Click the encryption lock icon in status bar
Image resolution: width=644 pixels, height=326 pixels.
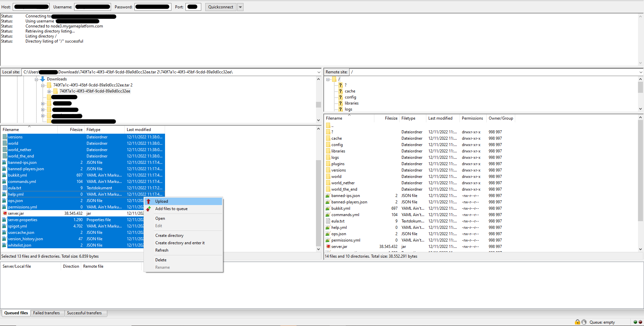tap(577, 322)
